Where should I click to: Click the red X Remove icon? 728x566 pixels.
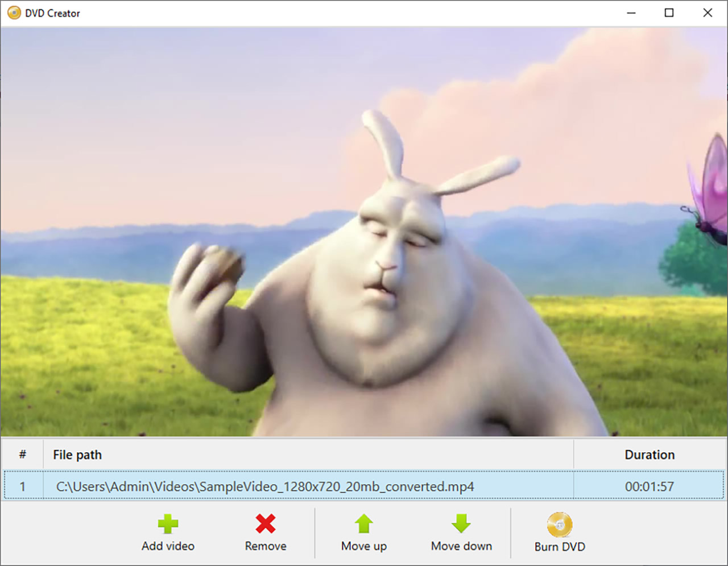pyautogui.click(x=266, y=524)
